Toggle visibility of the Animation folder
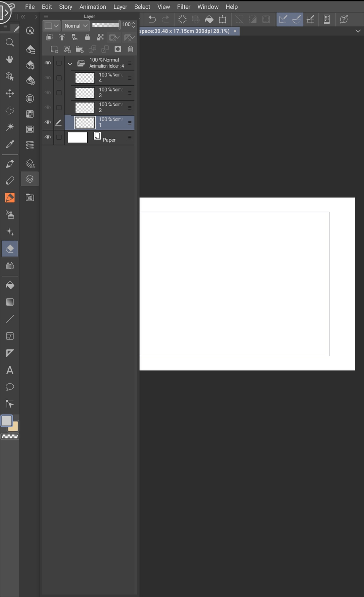Image resolution: width=364 pixels, height=597 pixels. 48,63
